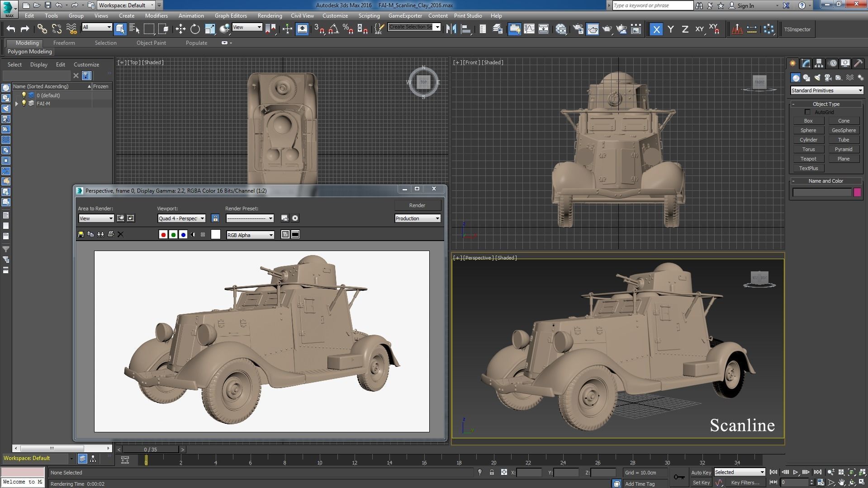Click the white color swatch in render window
The width and height of the screenshot is (868, 488).
pos(216,234)
